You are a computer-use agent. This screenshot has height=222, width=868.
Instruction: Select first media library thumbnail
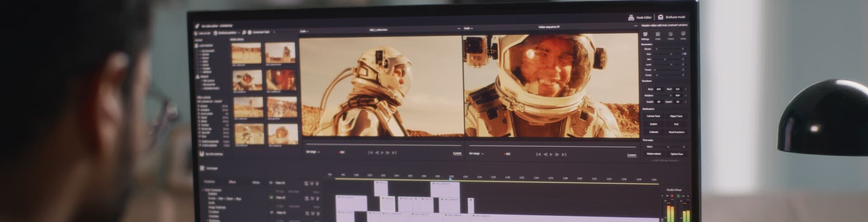(246, 53)
